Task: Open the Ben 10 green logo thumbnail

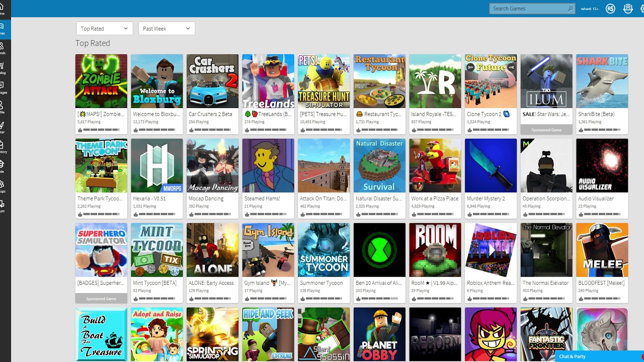Action: pos(379,250)
